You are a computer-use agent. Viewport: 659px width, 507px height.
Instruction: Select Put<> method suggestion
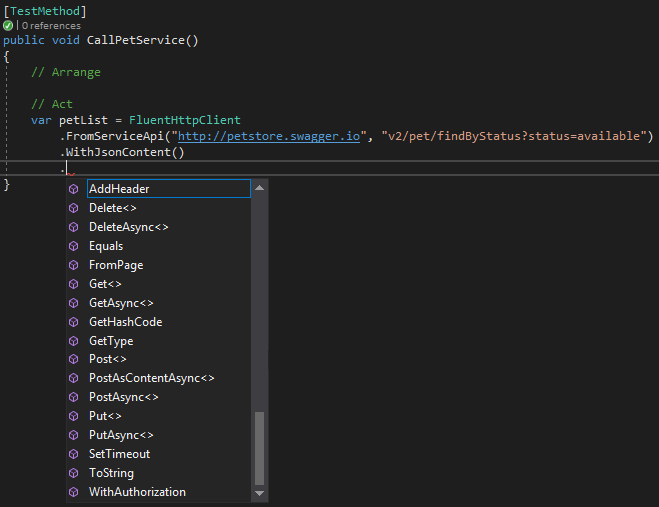coord(105,416)
